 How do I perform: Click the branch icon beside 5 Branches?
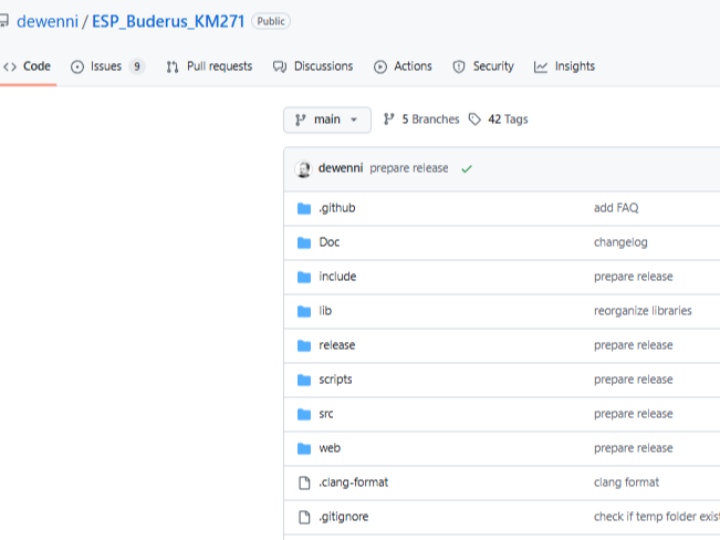point(389,120)
